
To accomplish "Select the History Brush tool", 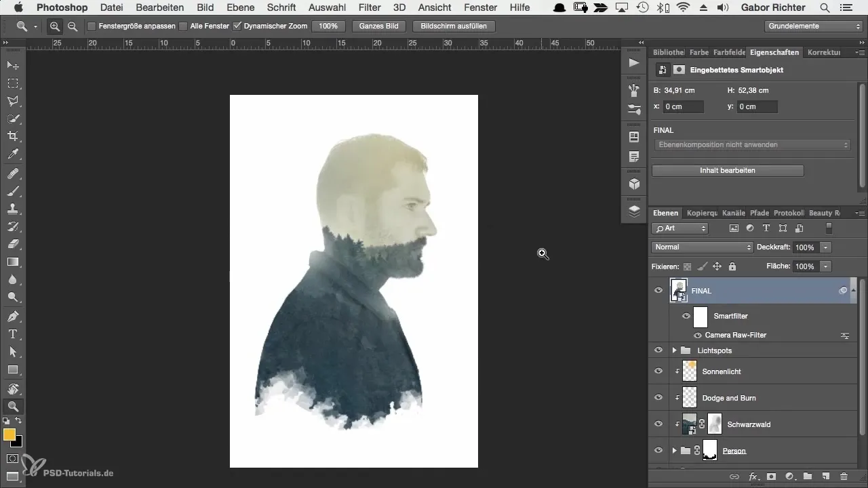I will tap(13, 226).
